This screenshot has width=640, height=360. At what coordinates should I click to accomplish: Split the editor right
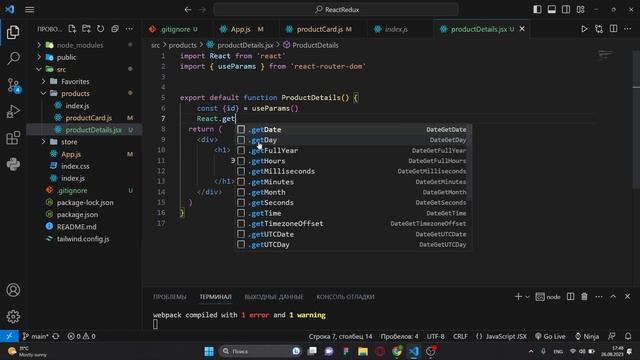tap(613, 29)
